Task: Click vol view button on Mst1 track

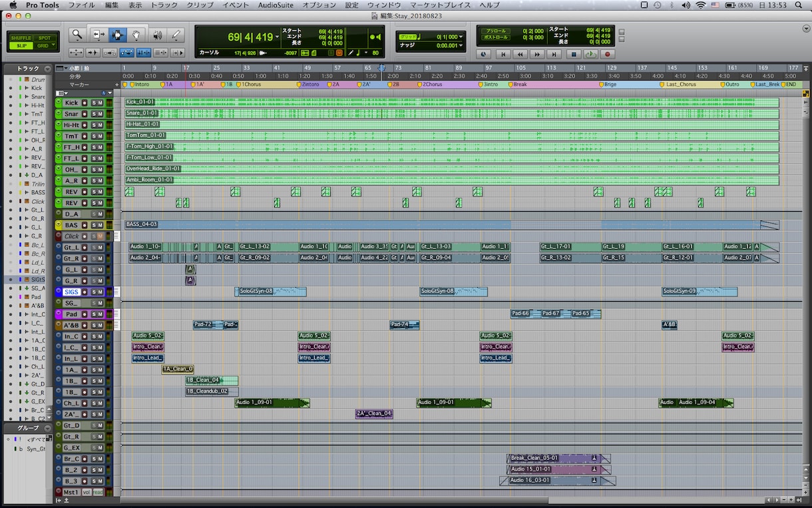Action: point(87,492)
